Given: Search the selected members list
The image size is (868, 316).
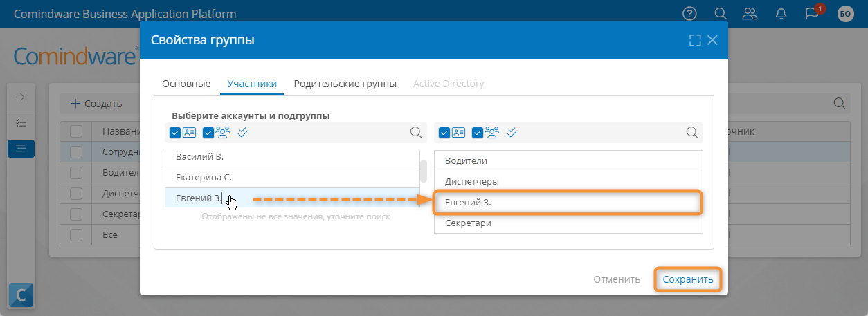Looking at the screenshot, I should point(691,132).
